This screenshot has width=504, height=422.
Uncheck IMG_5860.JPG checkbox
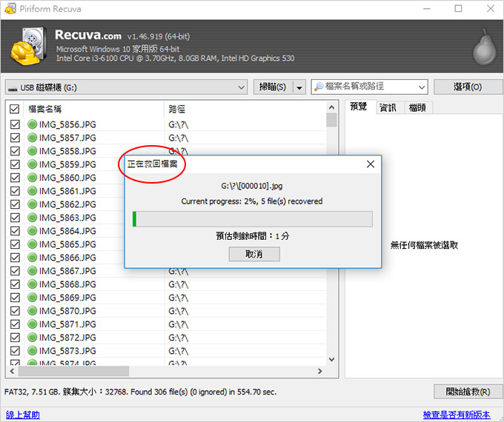15,178
